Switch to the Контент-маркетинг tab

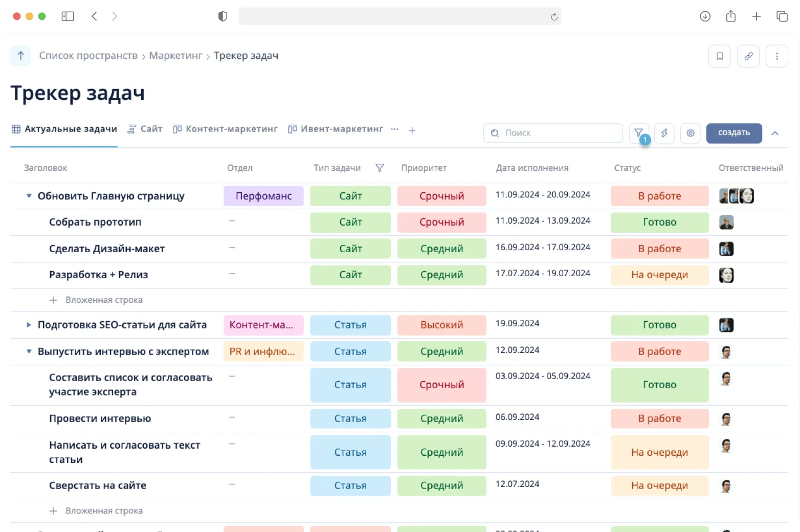226,129
